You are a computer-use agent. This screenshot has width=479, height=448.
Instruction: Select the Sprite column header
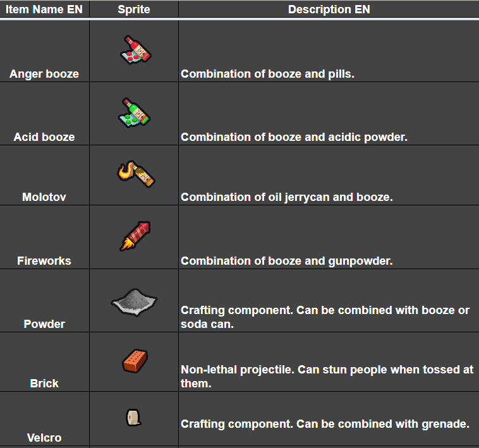point(134,9)
